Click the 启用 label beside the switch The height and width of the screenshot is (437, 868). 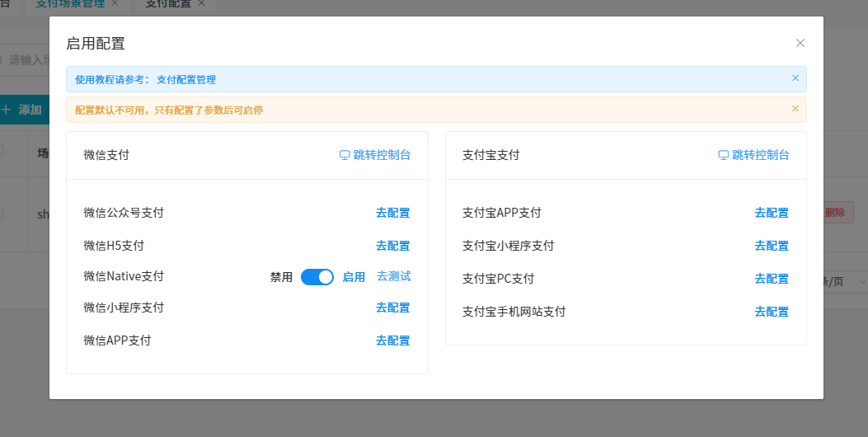click(x=354, y=277)
